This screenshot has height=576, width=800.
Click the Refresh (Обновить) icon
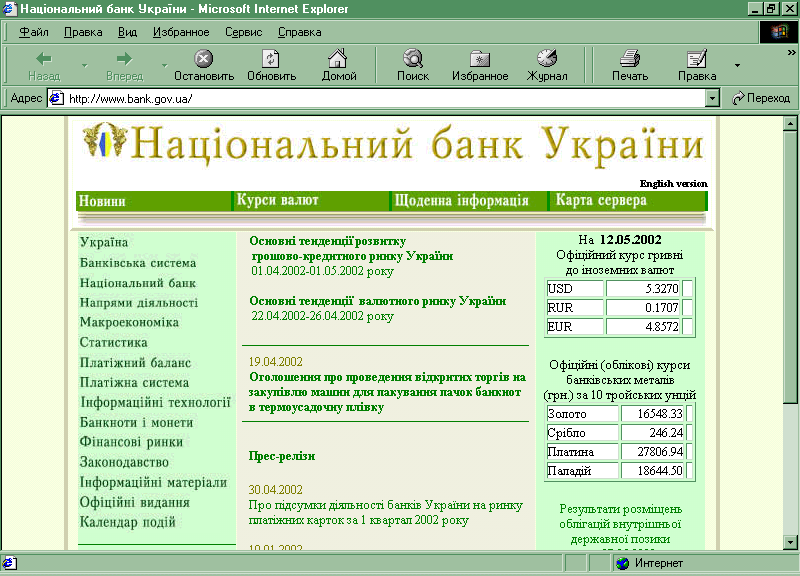pos(271,59)
